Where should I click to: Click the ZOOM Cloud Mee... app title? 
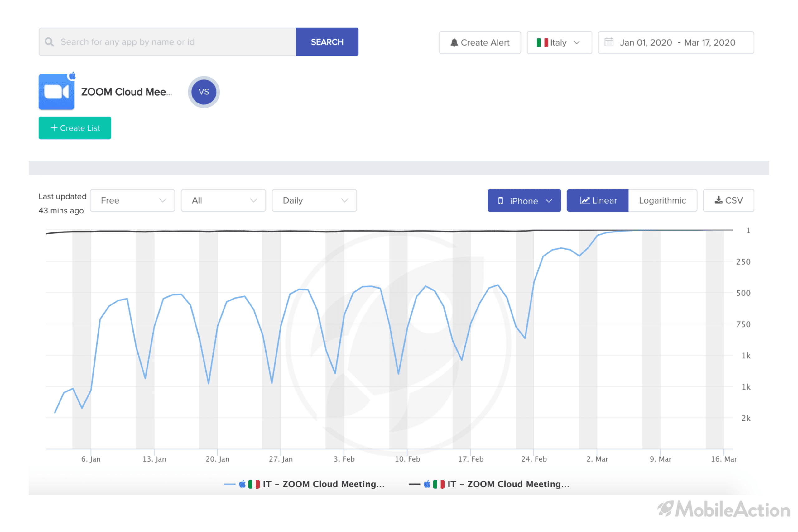pos(127,92)
